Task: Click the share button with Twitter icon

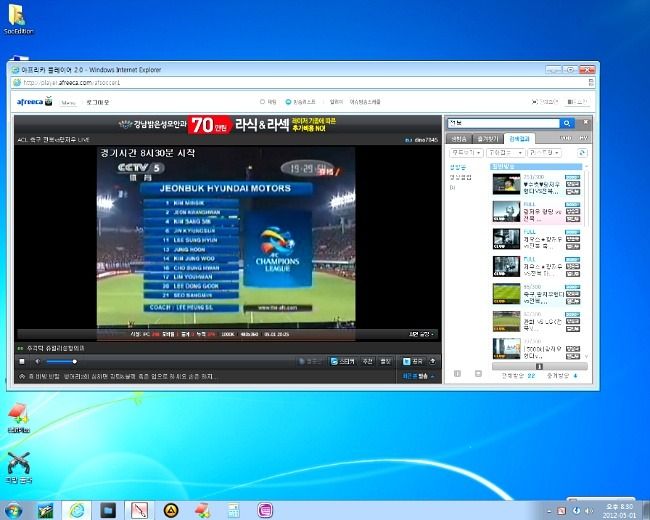Action: tap(413, 362)
